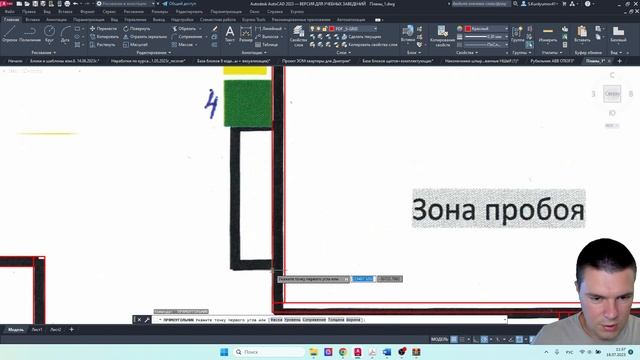Viewport: 640px width, 360px height.
Task: Click the Линейный dimension button
Action: click(269, 29)
